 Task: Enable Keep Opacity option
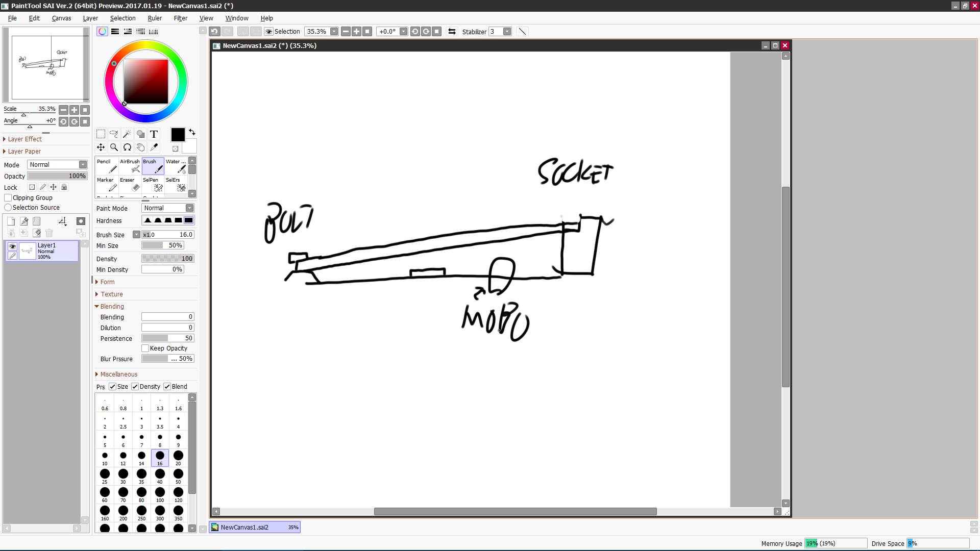coord(145,348)
